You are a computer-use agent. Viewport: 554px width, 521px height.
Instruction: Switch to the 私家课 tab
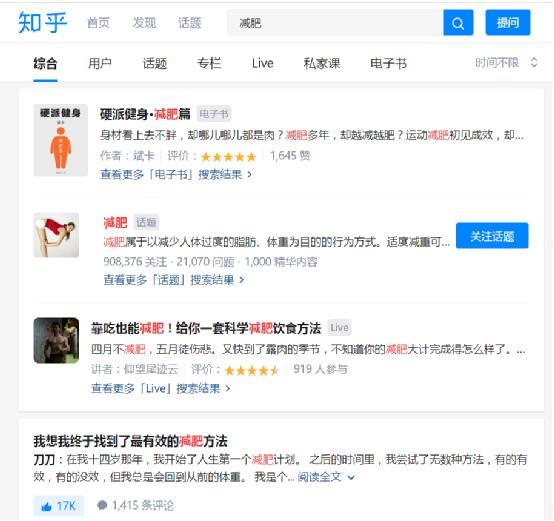coord(322,64)
